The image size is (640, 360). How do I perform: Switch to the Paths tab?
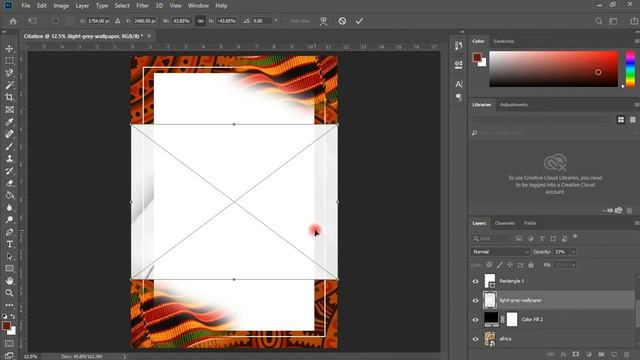tap(530, 223)
